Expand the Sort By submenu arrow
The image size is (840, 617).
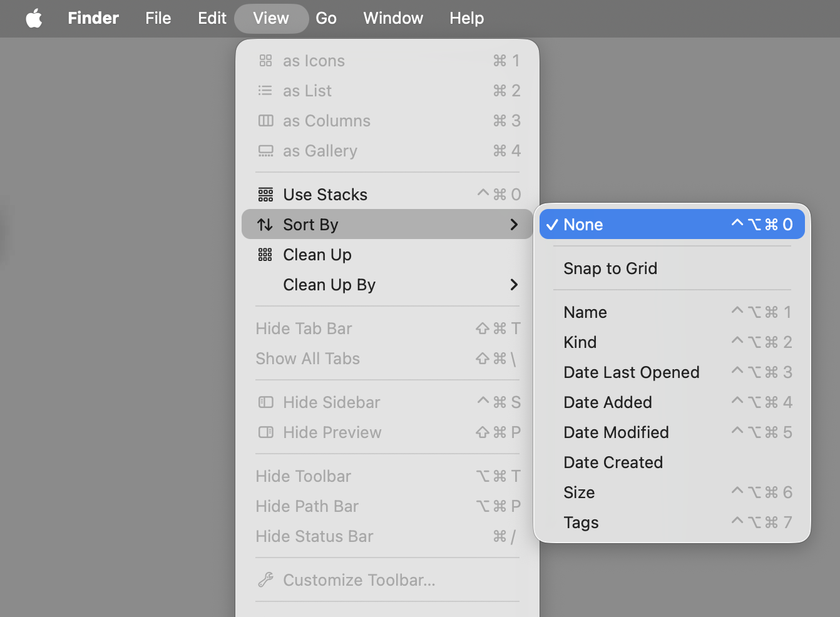(514, 225)
